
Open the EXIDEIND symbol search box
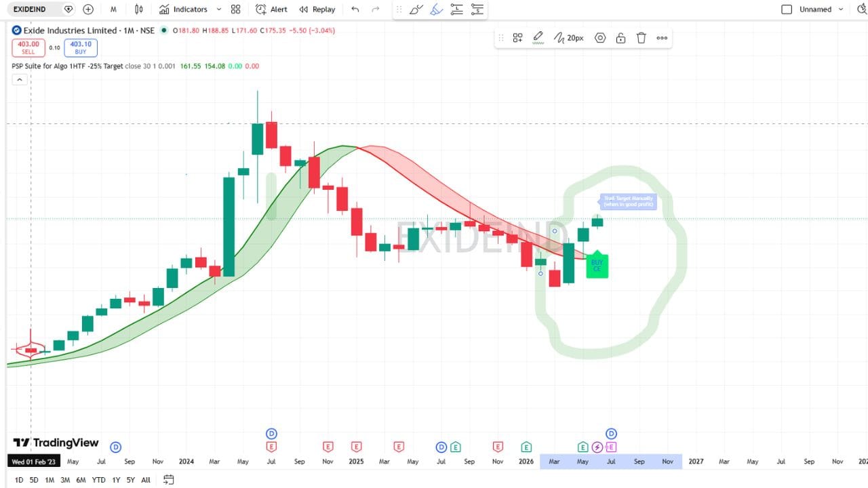(x=30, y=9)
